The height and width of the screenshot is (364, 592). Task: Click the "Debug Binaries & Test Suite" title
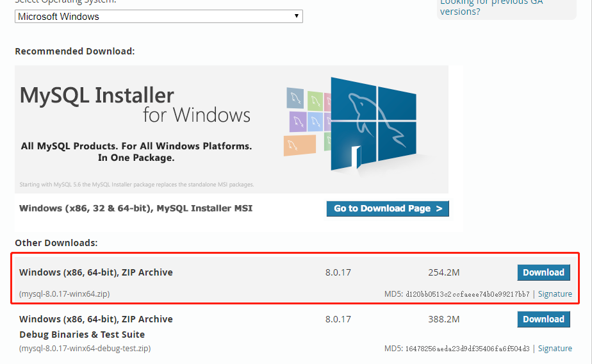[x=82, y=335]
